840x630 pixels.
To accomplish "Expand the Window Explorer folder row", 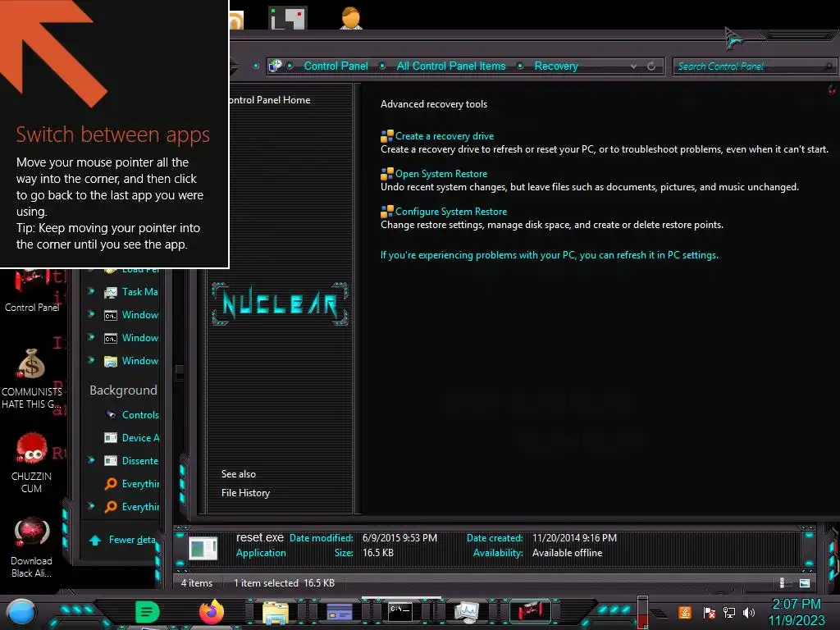I will click(x=91, y=361).
